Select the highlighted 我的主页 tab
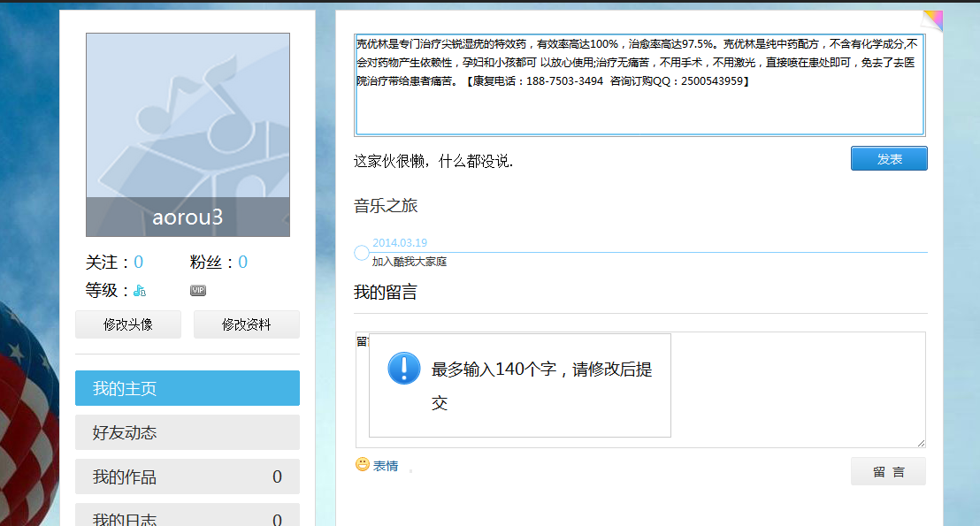Viewport: 980px width, 526px height. (187, 387)
